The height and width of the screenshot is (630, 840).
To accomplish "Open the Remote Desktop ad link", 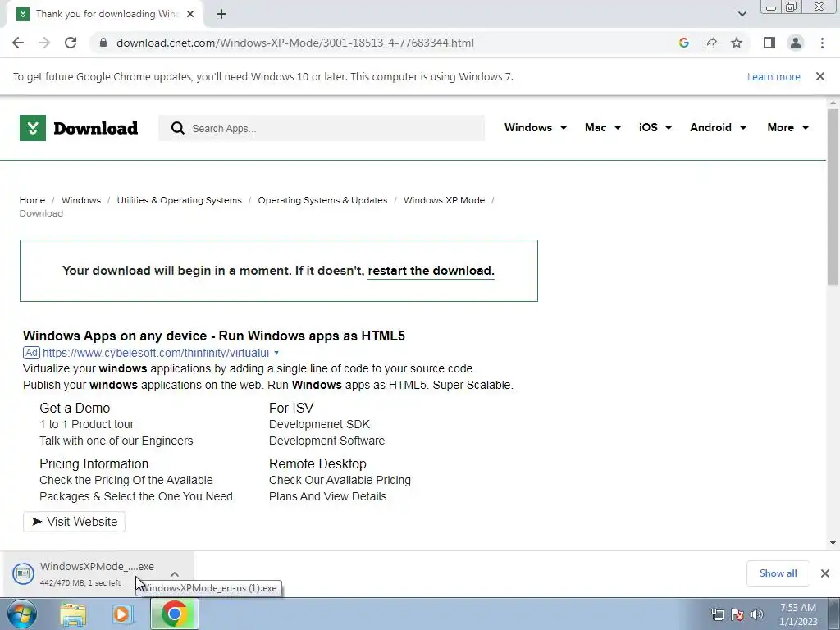I will (x=317, y=464).
